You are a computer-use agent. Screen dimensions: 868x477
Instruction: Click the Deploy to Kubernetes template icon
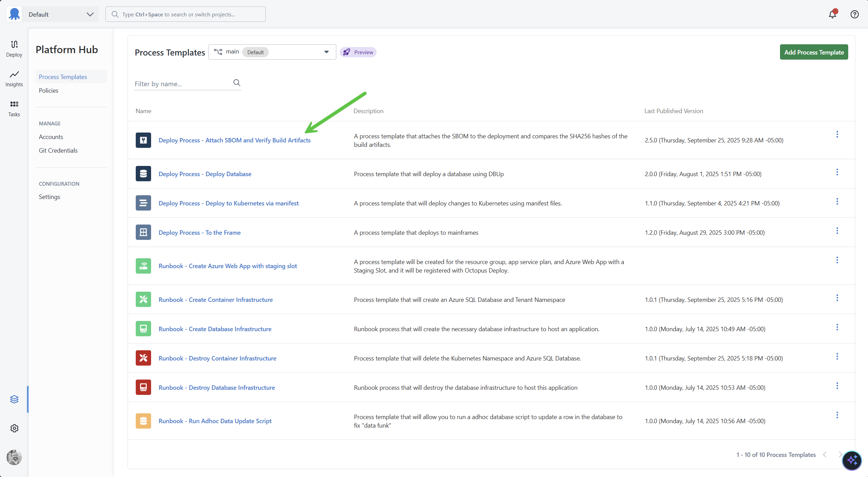143,203
